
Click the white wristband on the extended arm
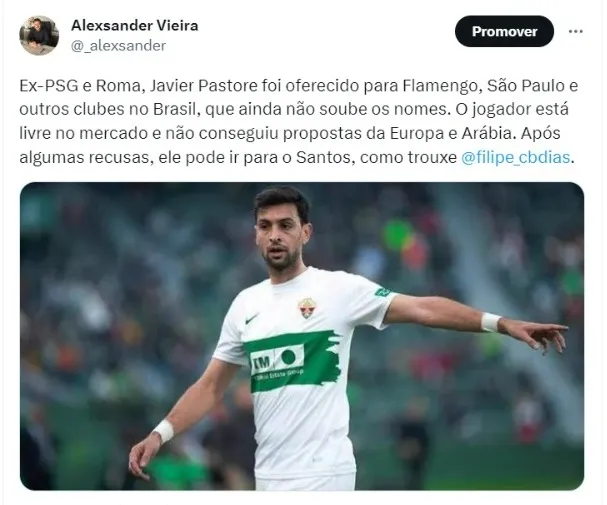[491, 322]
